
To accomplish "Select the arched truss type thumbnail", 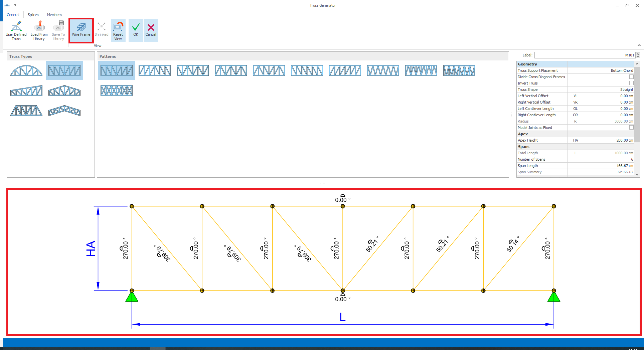I will 26,70.
